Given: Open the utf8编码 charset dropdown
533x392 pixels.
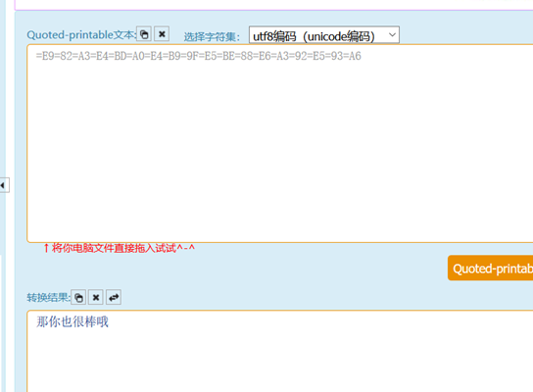Looking at the screenshot, I should point(324,35).
